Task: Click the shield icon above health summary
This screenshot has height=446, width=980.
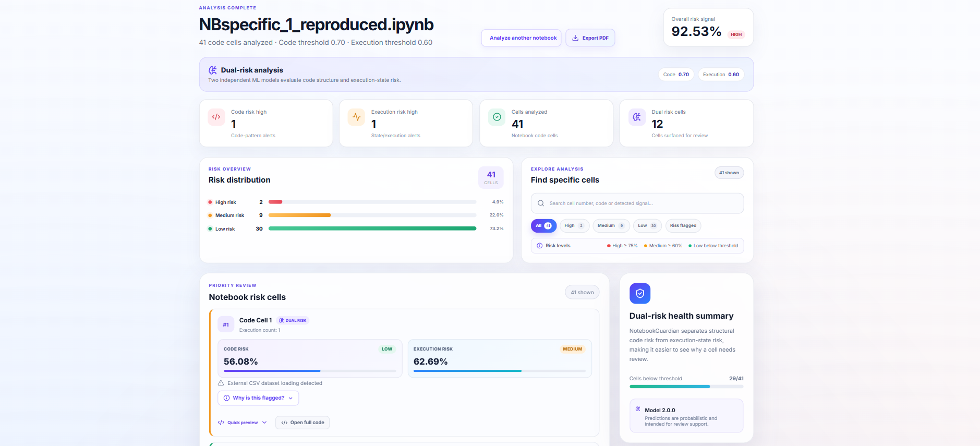Action: pyautogui.click(x=640, y=293)
